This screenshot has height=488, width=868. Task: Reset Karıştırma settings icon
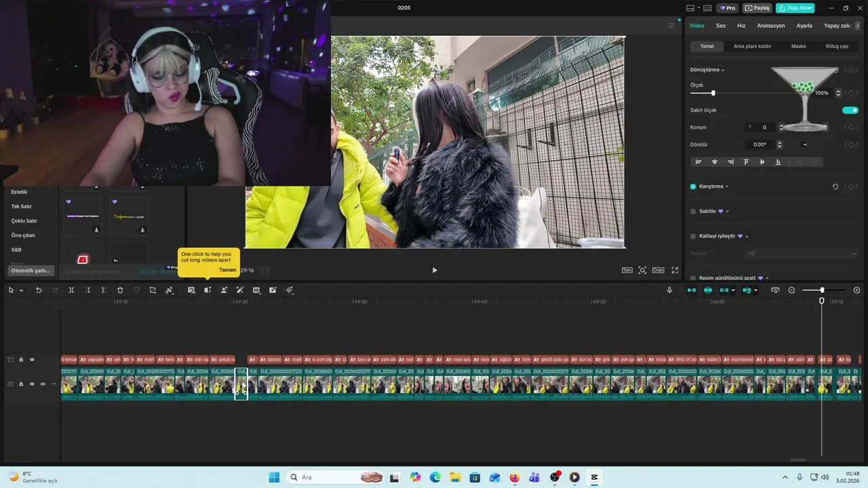coord(835,186)
